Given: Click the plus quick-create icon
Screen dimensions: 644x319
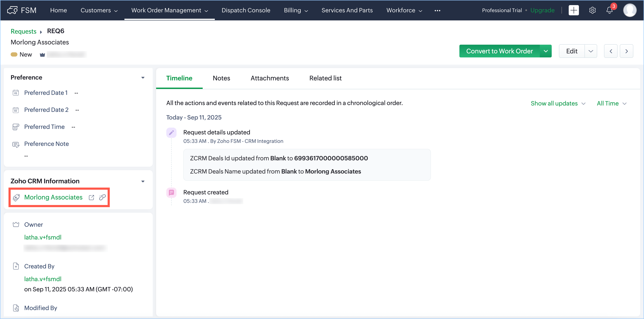Looking at the screenshot, I should coord(574,10).
